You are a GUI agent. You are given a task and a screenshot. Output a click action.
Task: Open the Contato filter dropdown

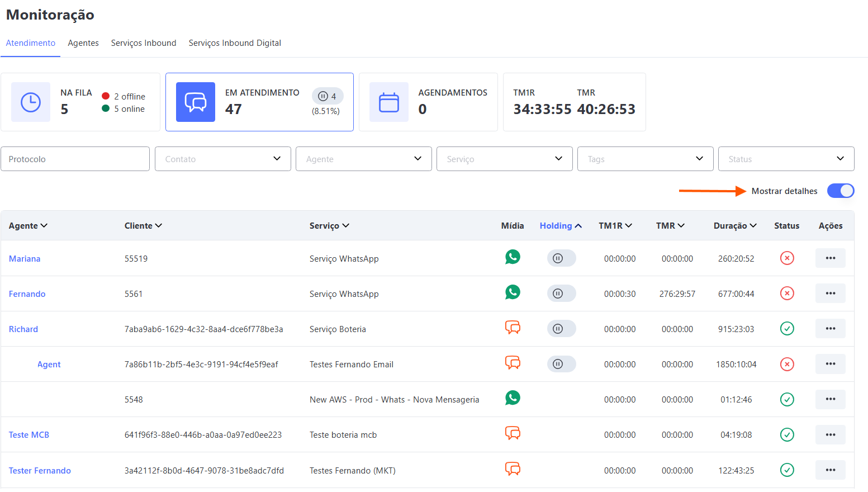(222, 159)
